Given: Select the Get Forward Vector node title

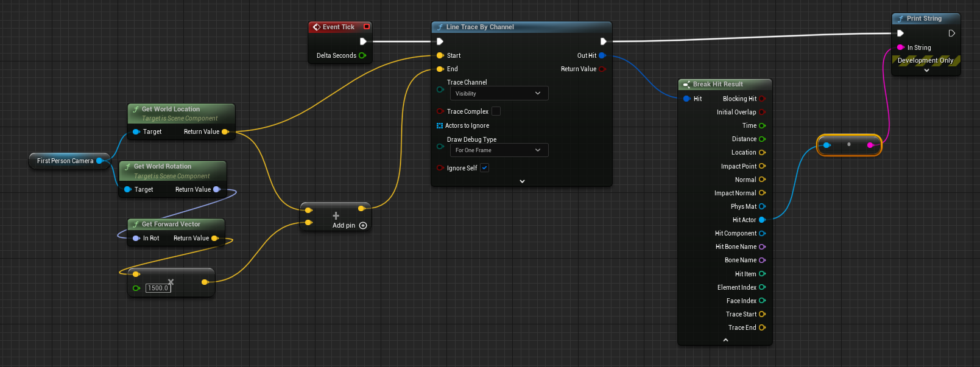Looking at the screenshot, I should [x=171, y=224].
